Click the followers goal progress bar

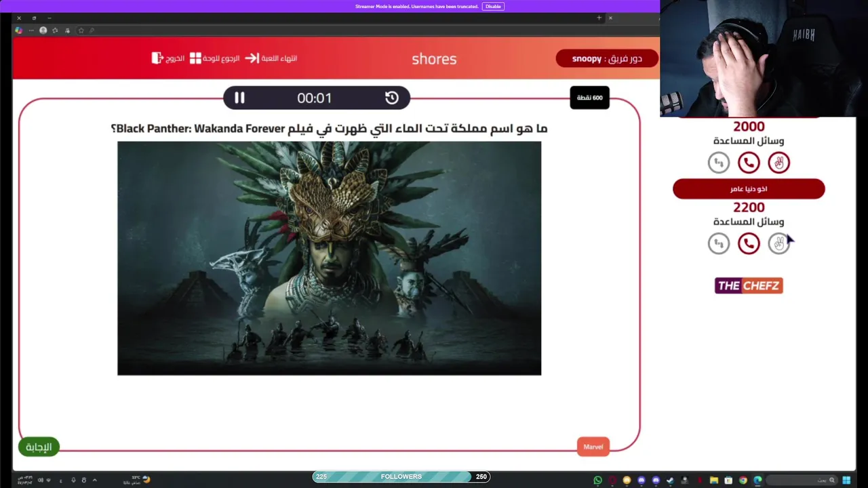tap(401, 476)
